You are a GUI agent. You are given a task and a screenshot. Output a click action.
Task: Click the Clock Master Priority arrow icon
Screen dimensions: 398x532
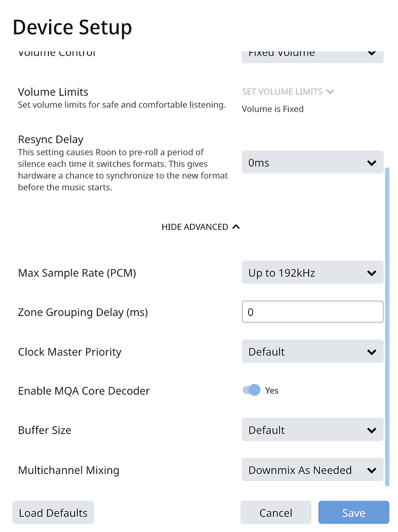(x=372, y=352)
